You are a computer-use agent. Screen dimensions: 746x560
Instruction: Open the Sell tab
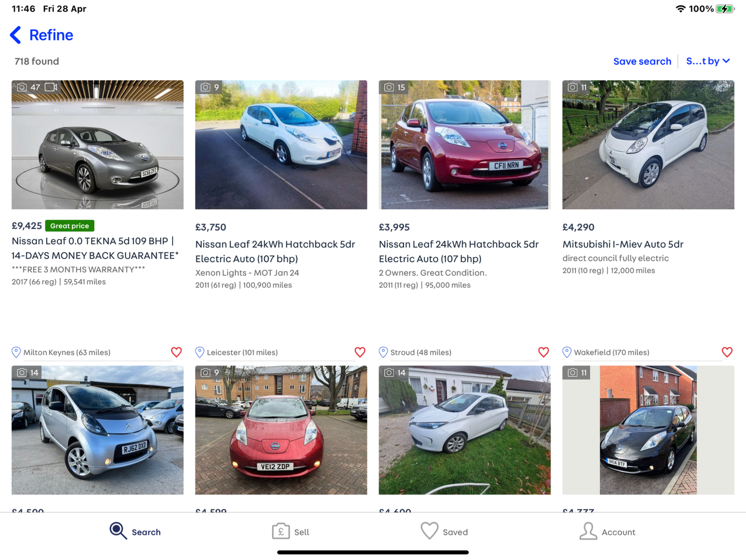[291, 531]
